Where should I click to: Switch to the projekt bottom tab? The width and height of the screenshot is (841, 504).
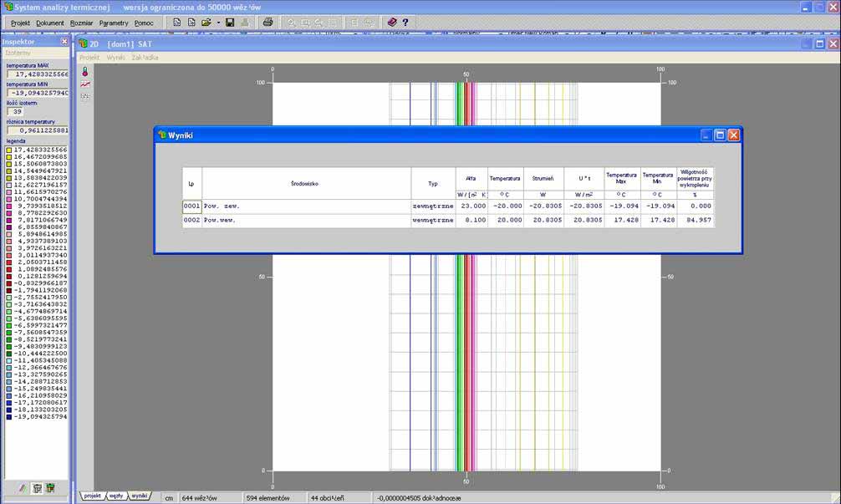[92, 496]
